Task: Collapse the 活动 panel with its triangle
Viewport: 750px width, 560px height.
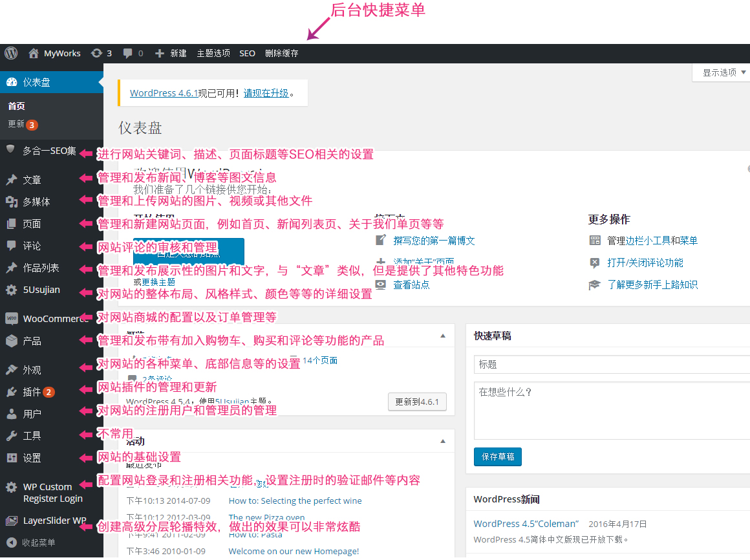Action: coord(443,441)
